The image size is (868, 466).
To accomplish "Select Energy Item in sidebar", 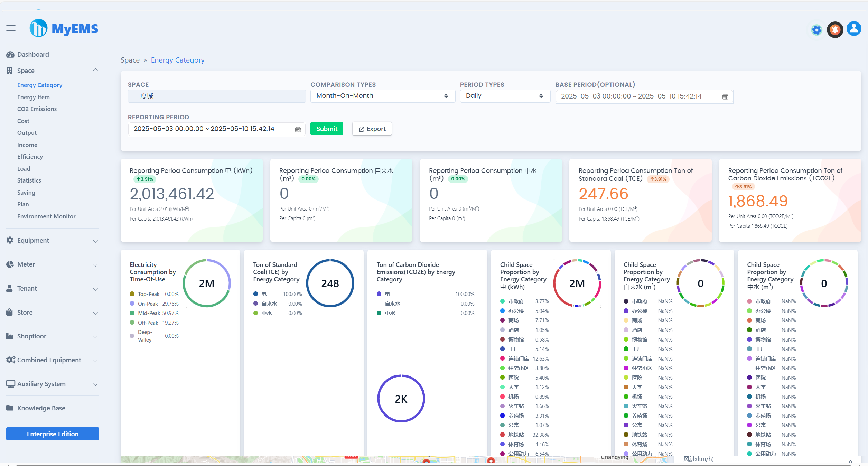I will (34, 97).
